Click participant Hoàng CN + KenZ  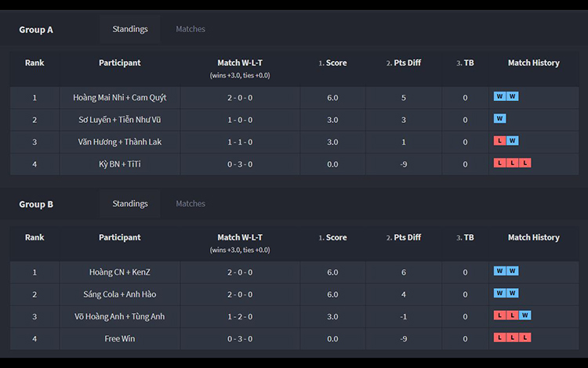pos(120,272)
